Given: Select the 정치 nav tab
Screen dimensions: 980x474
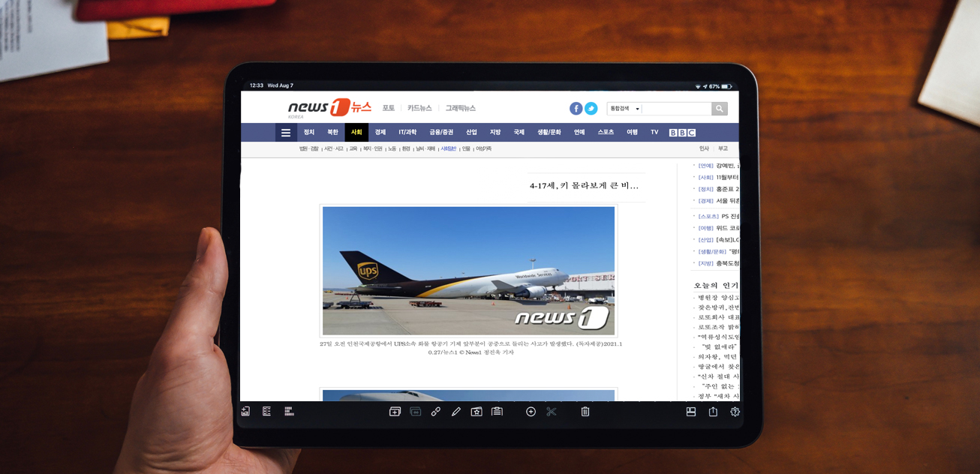Looking at the screenshot, I should (309, 133).
